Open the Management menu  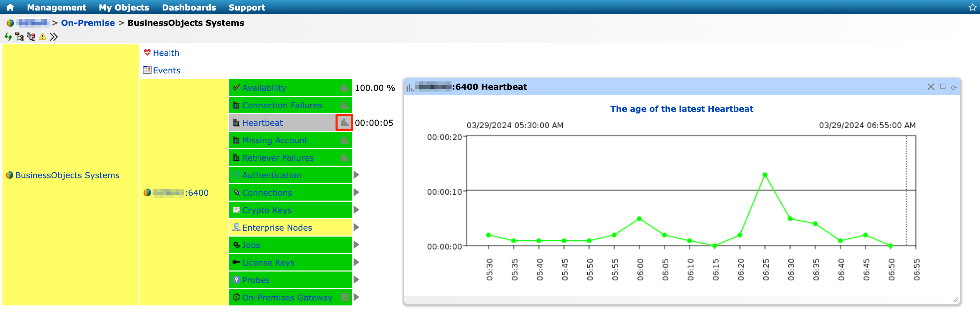tap(56, 7)
